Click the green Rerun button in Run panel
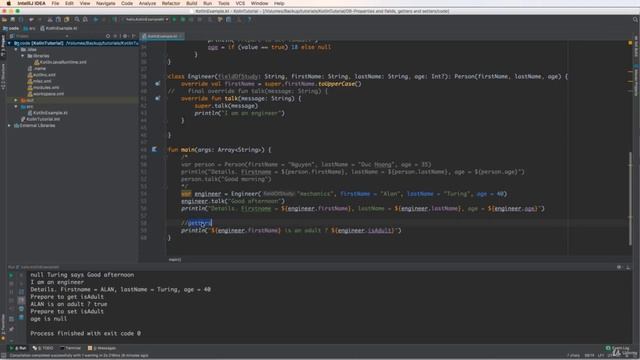This screenshot has width=640, height=360. click(11, 275)
